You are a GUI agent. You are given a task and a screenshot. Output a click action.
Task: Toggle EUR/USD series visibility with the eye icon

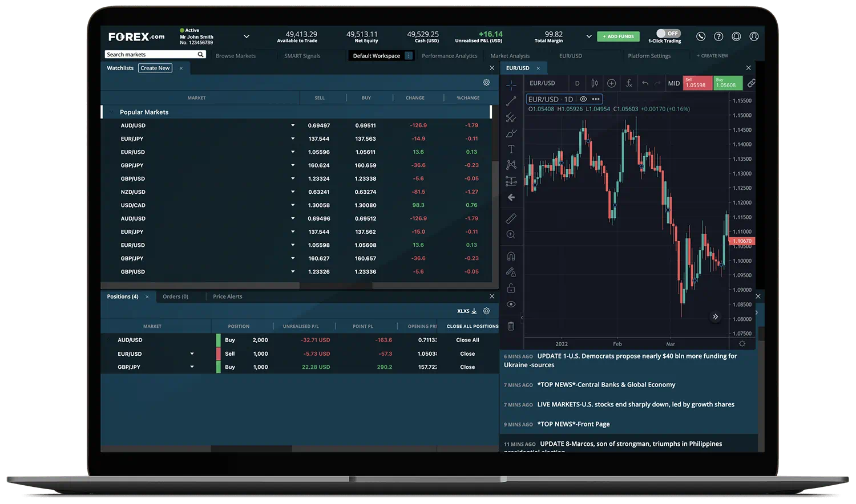583,99
